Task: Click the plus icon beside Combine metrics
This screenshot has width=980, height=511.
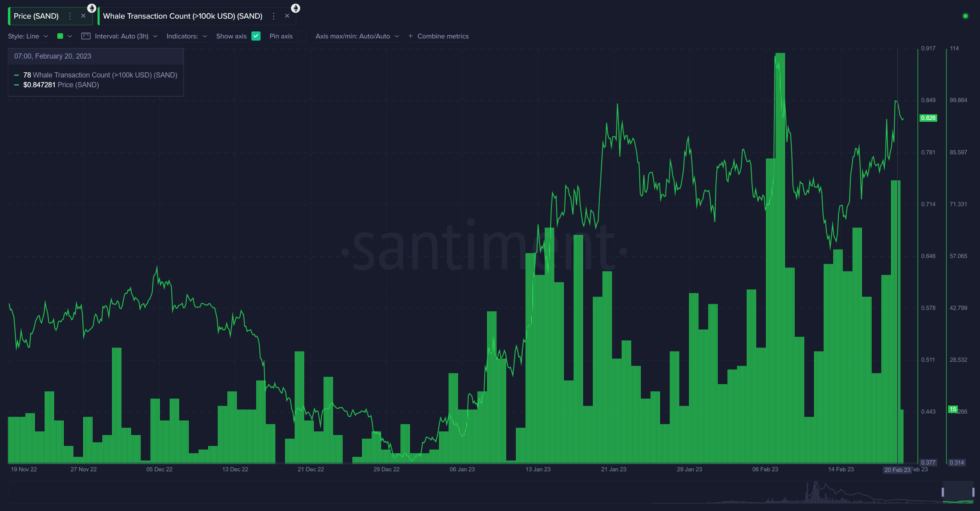Action: pyautogui.click(x=410, y=36)
